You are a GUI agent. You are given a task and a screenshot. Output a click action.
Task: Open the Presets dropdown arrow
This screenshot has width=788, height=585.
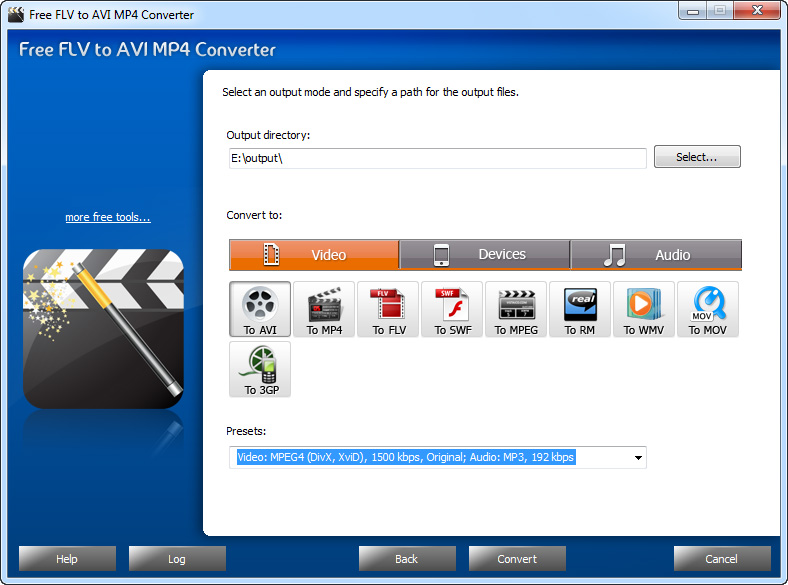[x=638, y=458]
